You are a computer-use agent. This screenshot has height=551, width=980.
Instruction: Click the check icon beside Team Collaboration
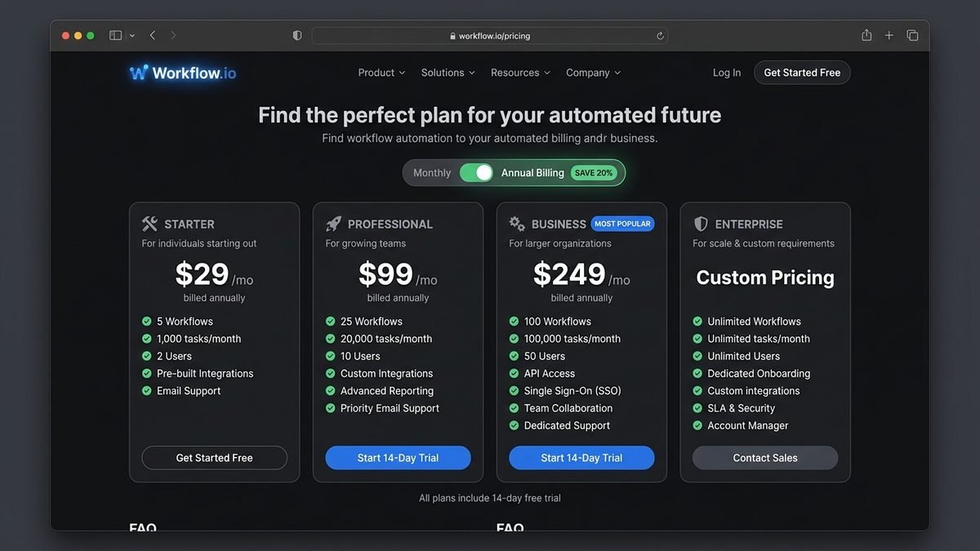pos(514,407)
